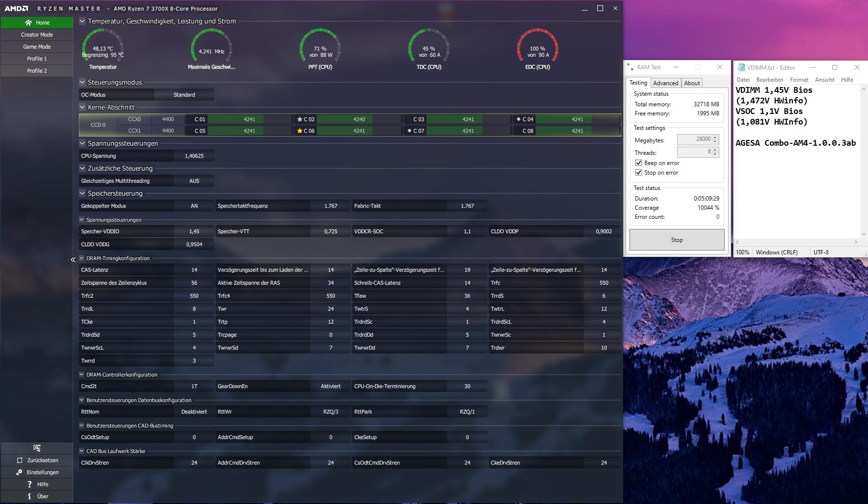
Task: Select Profile 2 in the sidebar
Action: 37,71
